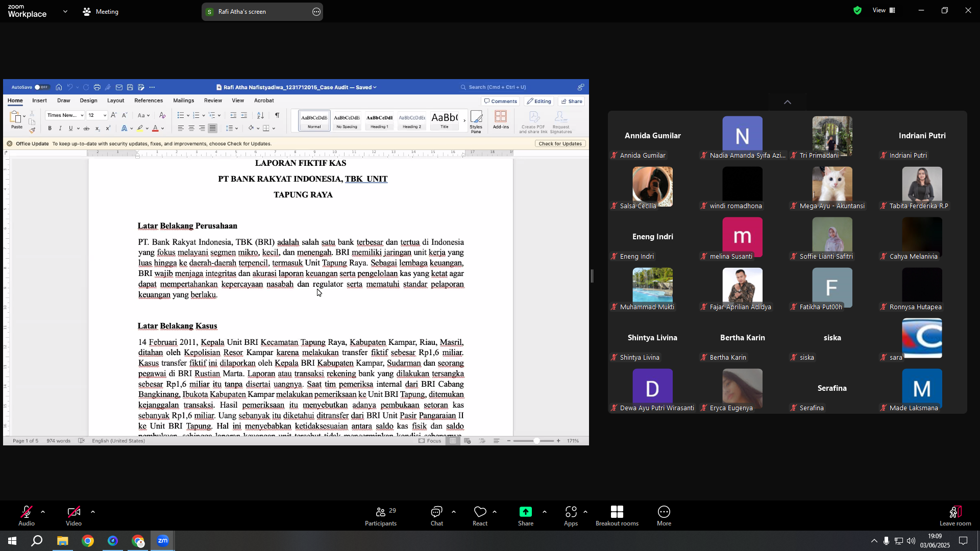Toggle Bold formatting

(x=50, y=129)
